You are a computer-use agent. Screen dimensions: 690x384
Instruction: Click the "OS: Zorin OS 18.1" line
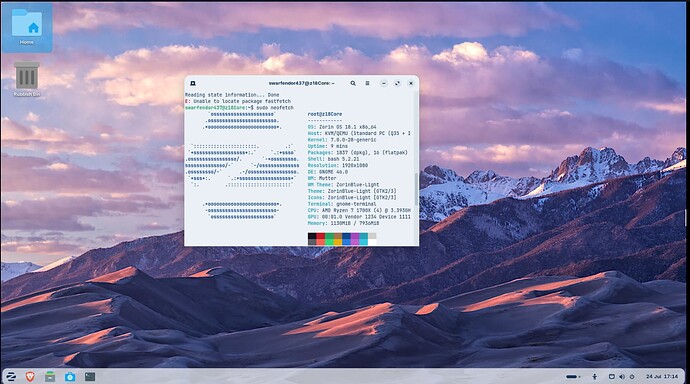coord(342,127)
